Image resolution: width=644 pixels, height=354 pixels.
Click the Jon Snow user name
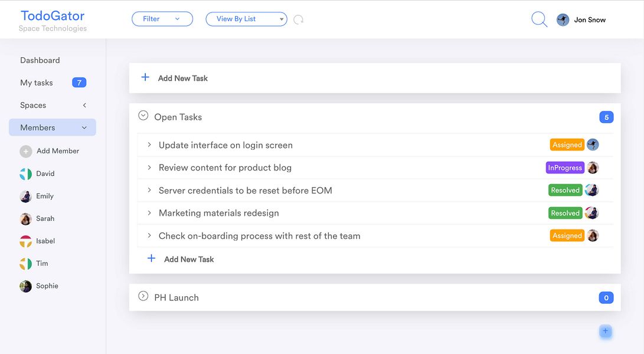coord(590,19)
